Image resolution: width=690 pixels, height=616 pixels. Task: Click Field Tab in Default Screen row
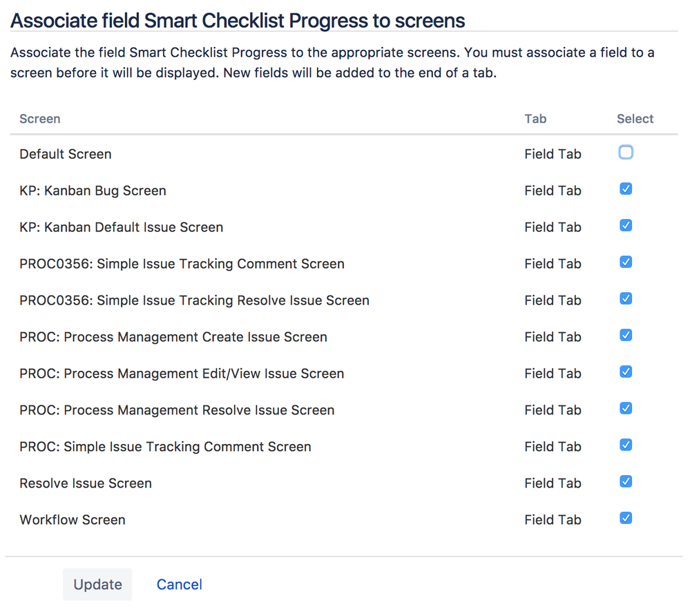point(553,154)
